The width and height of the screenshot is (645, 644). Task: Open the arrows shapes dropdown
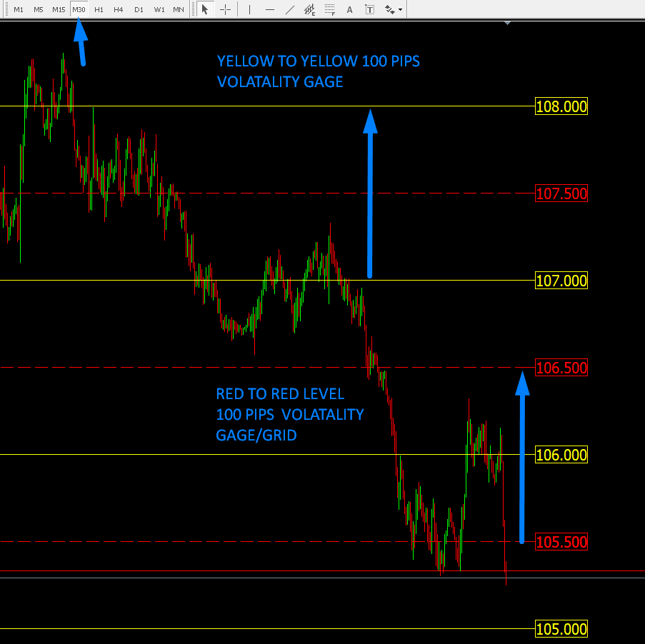coord(393,9)
